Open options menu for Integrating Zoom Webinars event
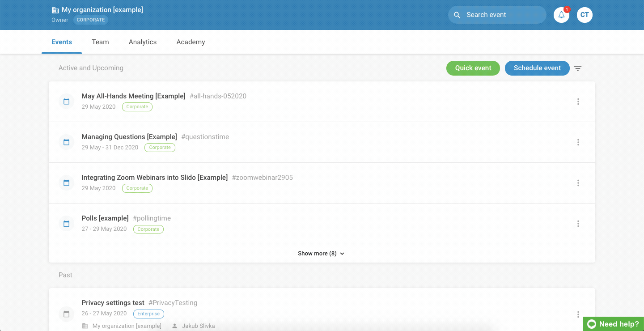The height and width of the screenshot is (331, 644). coord(578,183)
